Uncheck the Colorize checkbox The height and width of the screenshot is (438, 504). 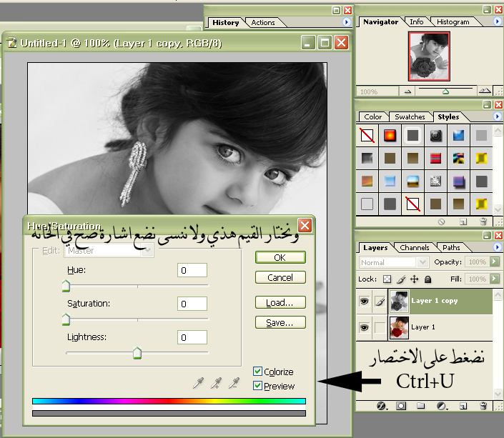(x=257, y=372)
